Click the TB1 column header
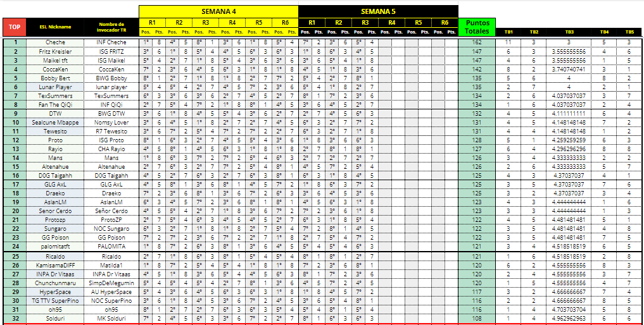The height and width of the screenshot is (325, 644). pos(508,32)
